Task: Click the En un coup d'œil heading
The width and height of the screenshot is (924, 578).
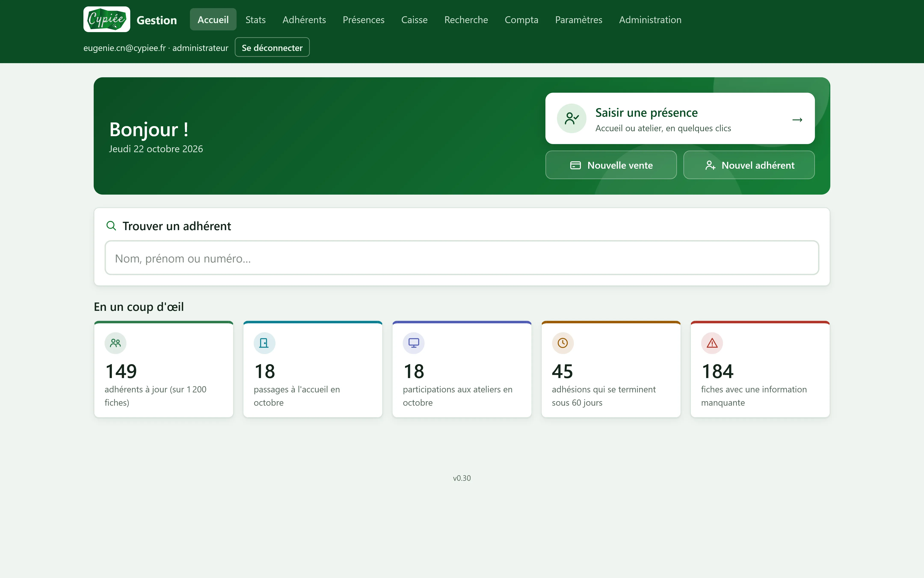Action: (139, 307)
